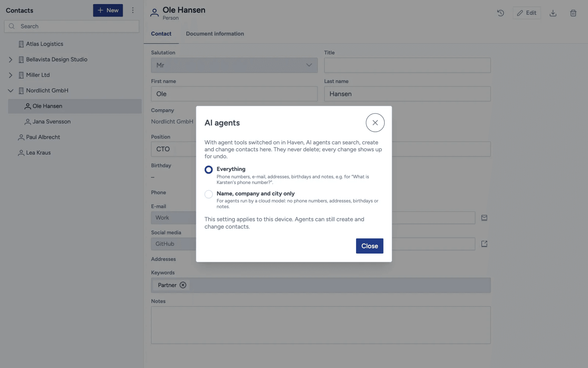588x368 pixels.
Task: Select Name, company and city only option
Action: point(208,194)
